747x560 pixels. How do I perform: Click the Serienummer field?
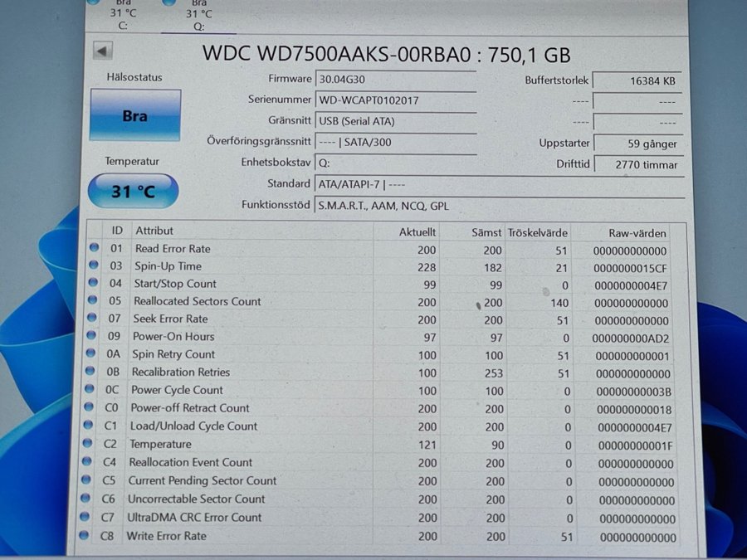(x=394, y=100)
